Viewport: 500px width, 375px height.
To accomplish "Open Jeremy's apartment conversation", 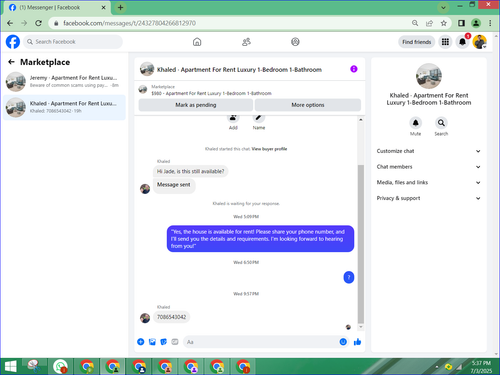I will 64,81.
